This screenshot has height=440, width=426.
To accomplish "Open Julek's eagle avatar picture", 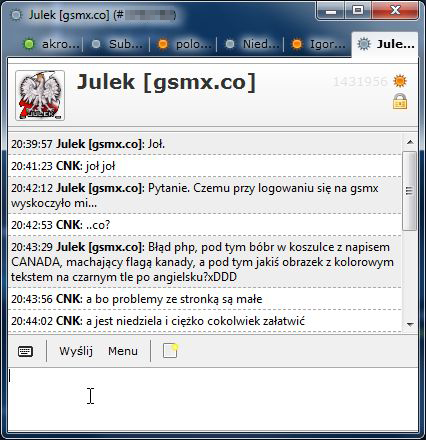I will [x=40, y=95].
